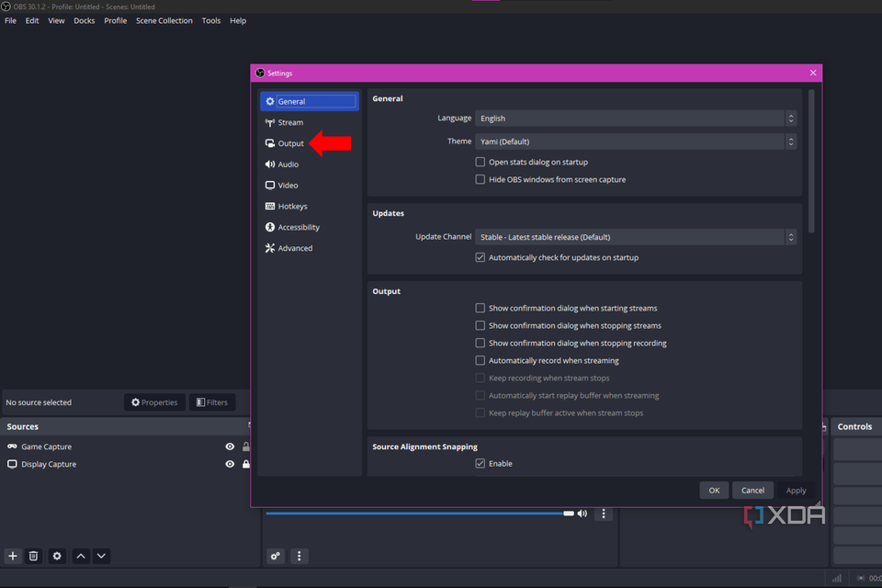This screenshot has height=588, width=882.
Task: Move source down with arrow icon
Action: click(101, 556)
